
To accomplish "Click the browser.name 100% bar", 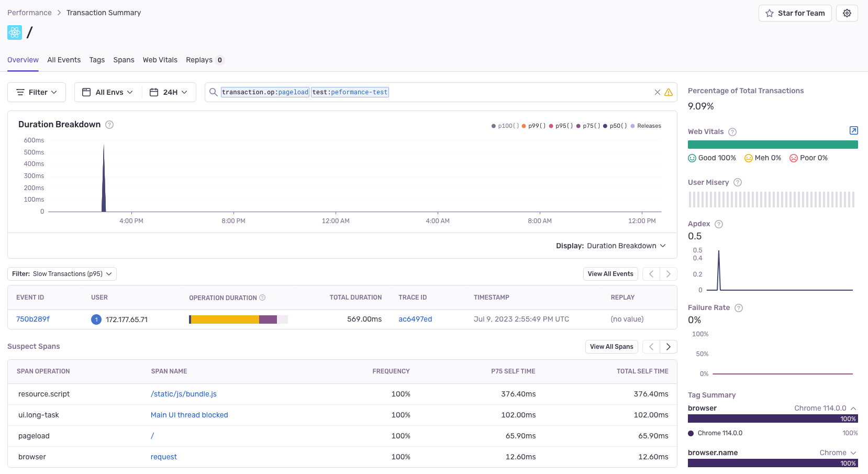I will (x=773, y=464).
